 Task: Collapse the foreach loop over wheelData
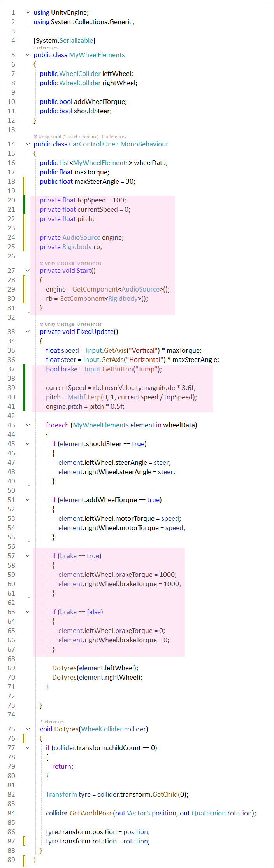click(28, 425)
